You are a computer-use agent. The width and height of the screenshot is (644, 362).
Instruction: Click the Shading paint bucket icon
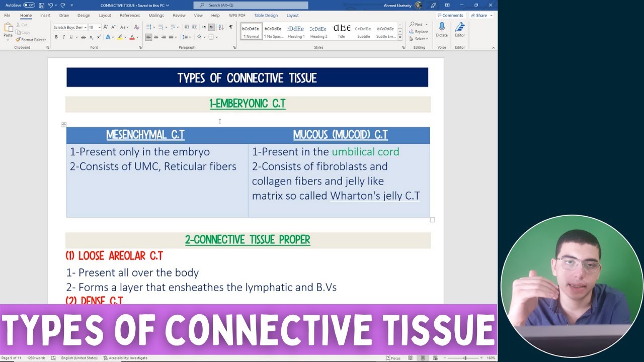tap(199, 37)
